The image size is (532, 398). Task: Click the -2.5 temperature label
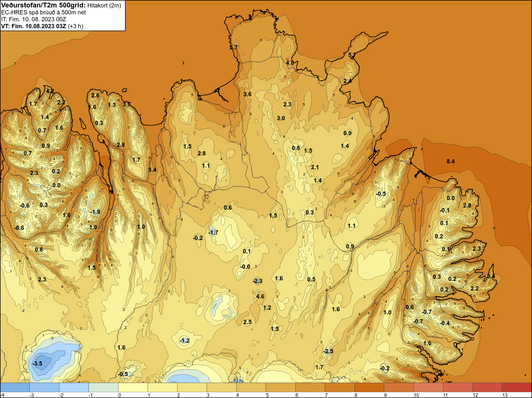328,352
